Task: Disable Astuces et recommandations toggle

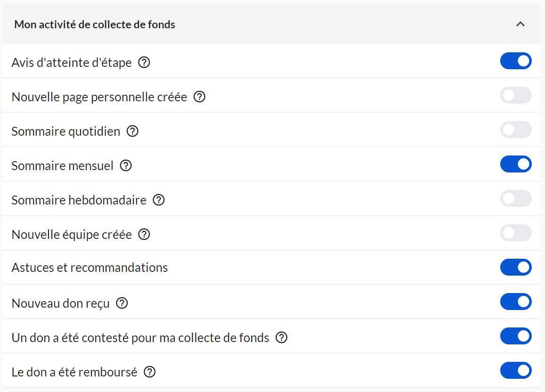Action: [x=516, y=267]
